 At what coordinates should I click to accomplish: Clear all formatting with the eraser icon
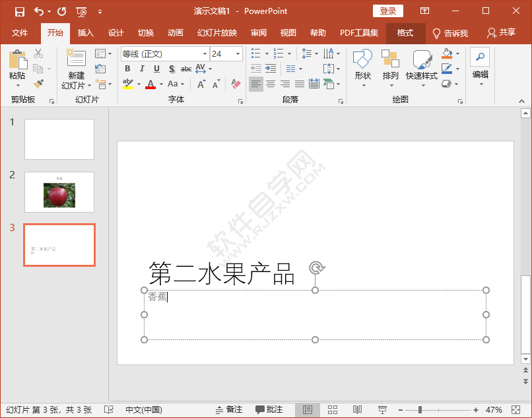pyautogui.click(x=236, y=83)
